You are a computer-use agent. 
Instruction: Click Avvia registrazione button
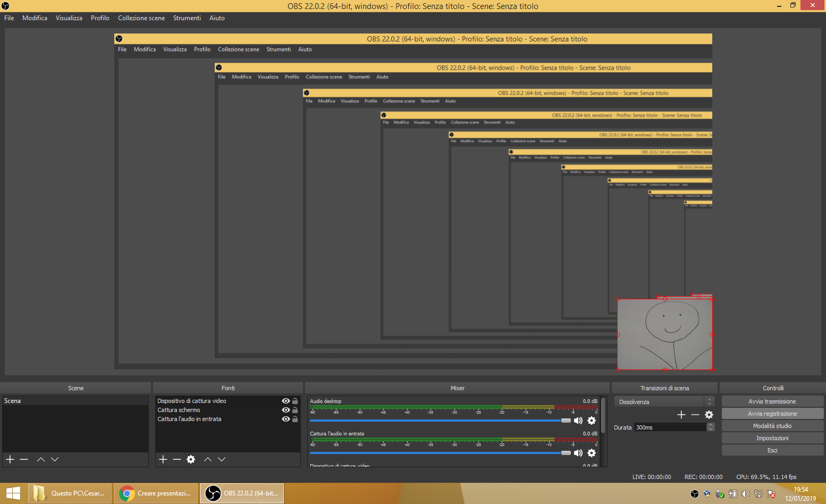pos(772,414)
